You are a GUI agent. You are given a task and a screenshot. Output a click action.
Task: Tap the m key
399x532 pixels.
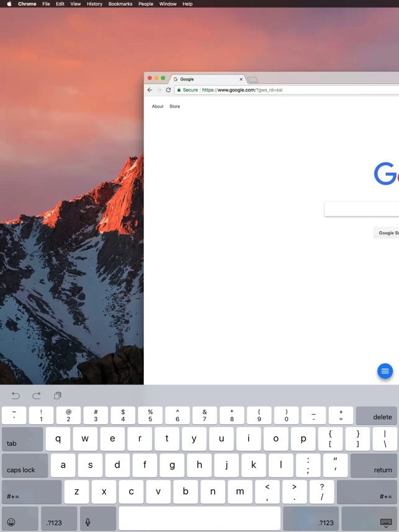pos(240,492)
